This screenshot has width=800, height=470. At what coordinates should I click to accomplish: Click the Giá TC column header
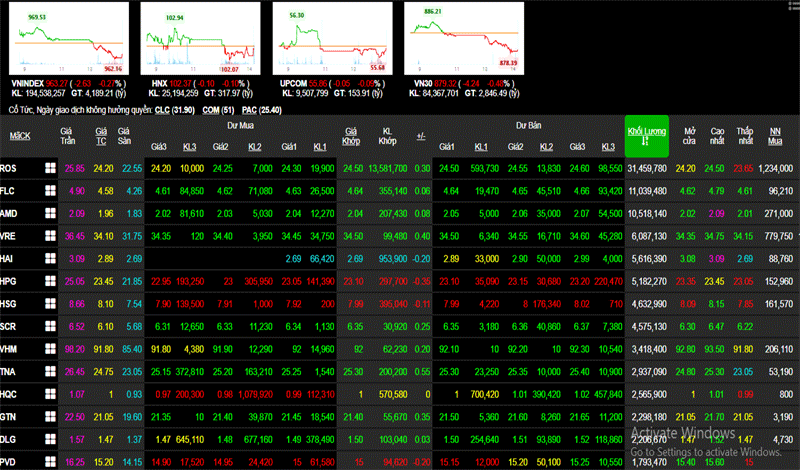101,136
